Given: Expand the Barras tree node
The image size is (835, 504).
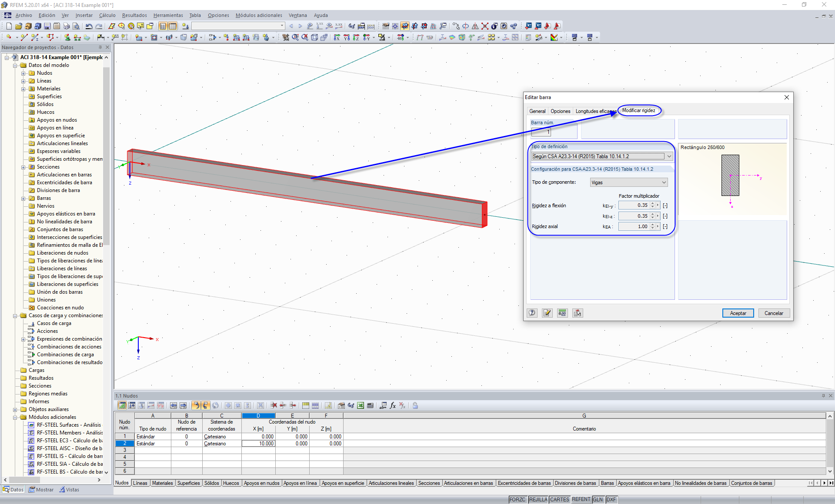Looking at the screenshot, I should (23, 199).
